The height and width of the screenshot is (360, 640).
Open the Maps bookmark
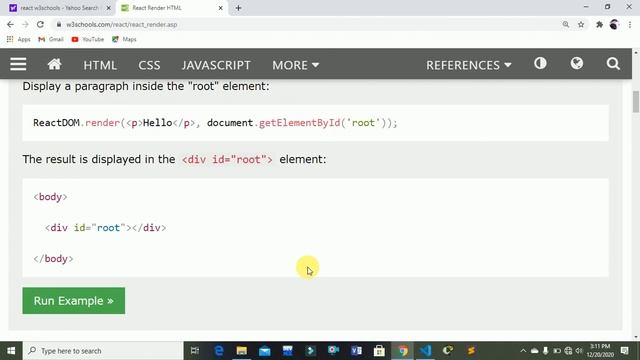(124, 39)
